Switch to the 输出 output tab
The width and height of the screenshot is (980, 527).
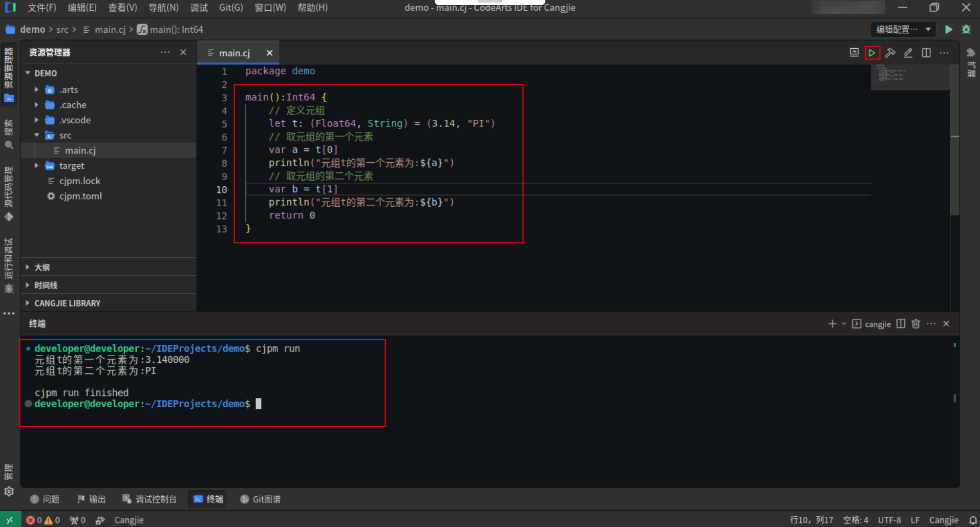pyautogui.click(x=91, y=499)
